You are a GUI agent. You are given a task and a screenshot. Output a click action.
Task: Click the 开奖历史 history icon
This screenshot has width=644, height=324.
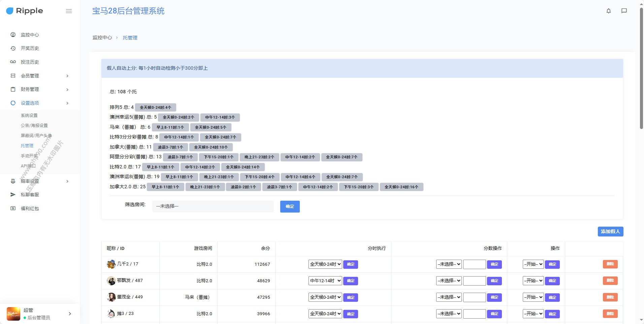point(13,48)
